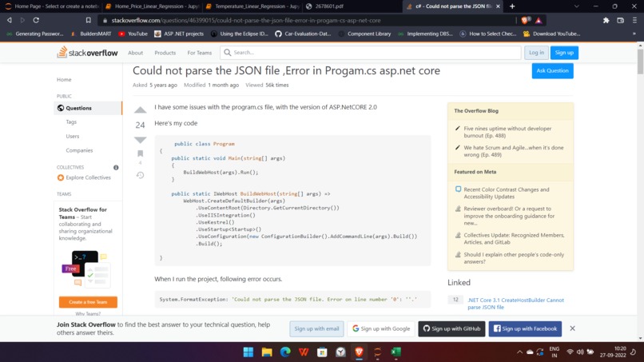Show question activity history icon
Viewport: 644px width, 362px height.
pyautogui.click(x=140, y=175)
